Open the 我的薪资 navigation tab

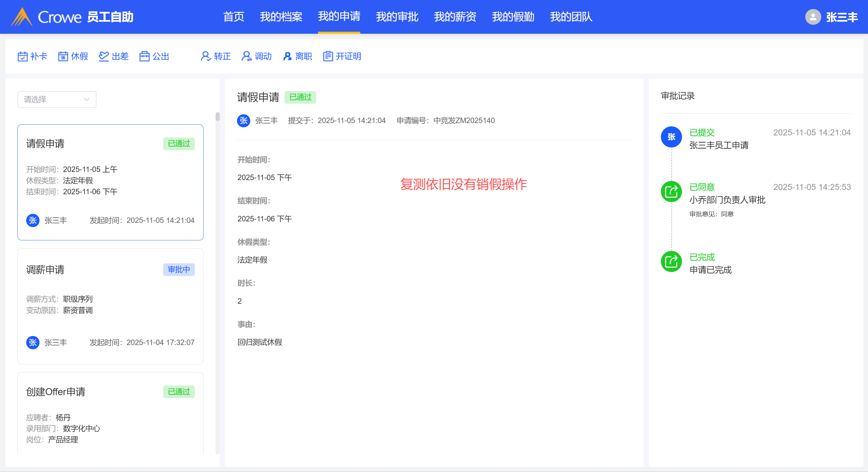[x=455, y=17]
